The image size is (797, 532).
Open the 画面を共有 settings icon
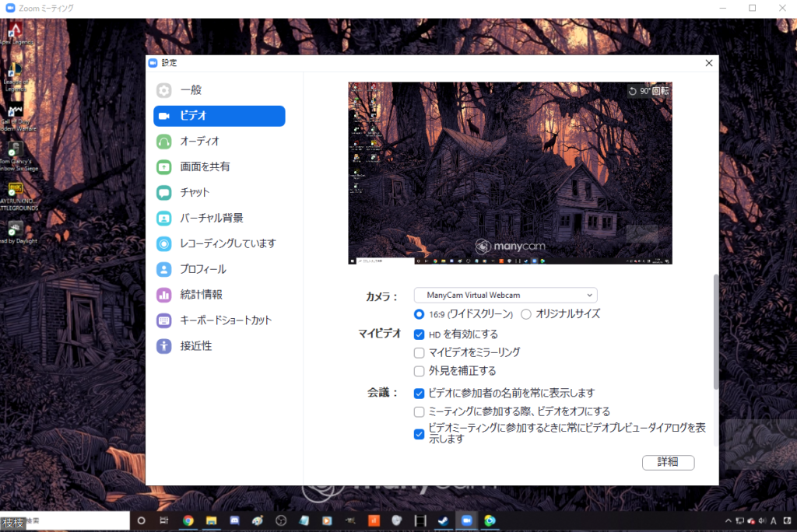click(163, 166)
